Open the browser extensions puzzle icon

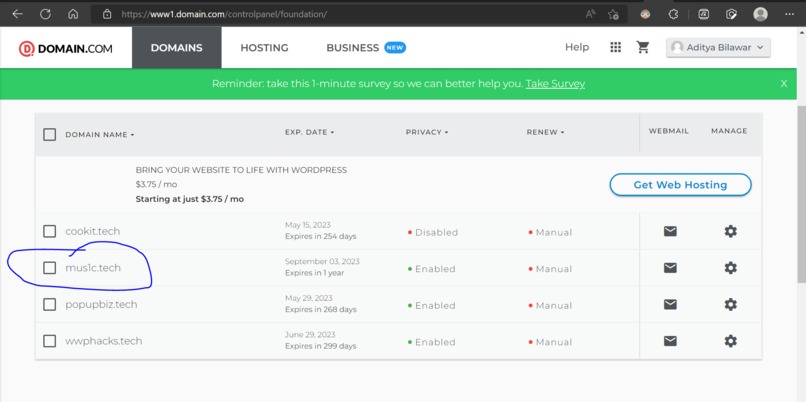tap(673, 14)
